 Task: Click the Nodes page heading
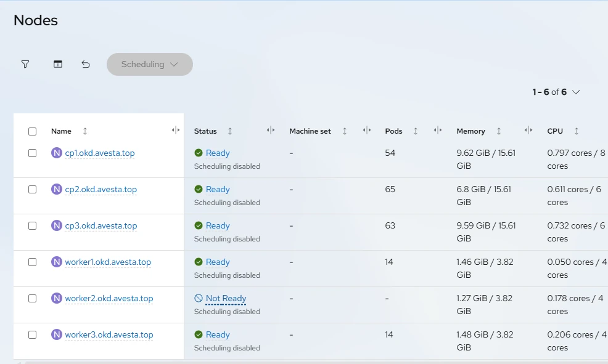[36, 20]
